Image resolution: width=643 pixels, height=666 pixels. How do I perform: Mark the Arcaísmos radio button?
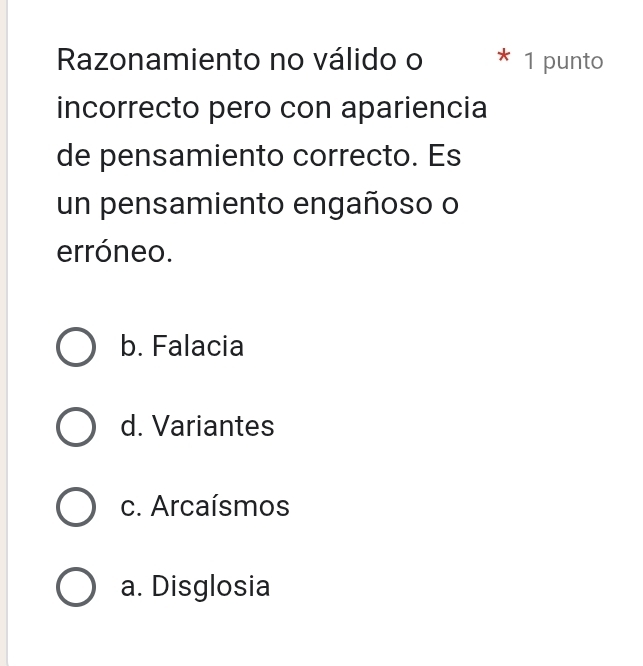click(x=76, y=507)
